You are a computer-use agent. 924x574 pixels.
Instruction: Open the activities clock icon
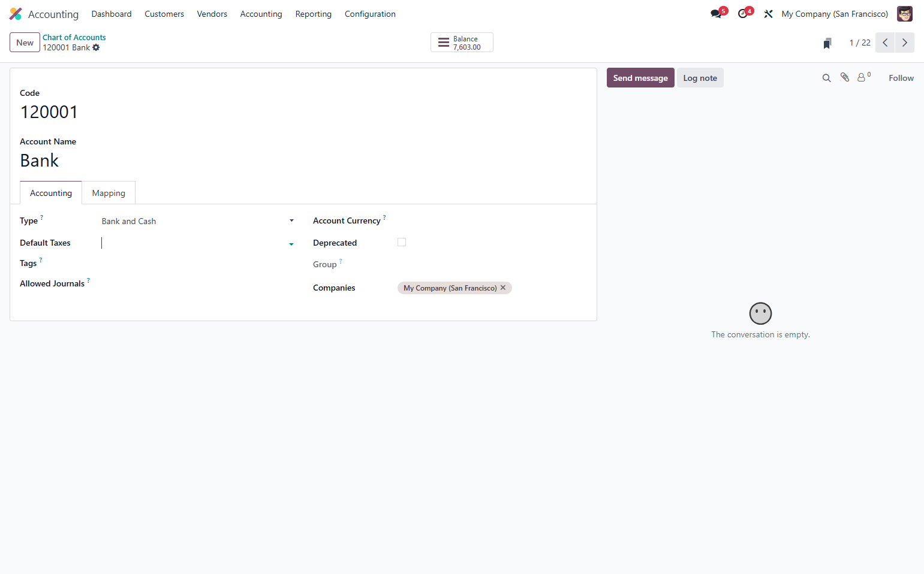click(x=743, y=14)
